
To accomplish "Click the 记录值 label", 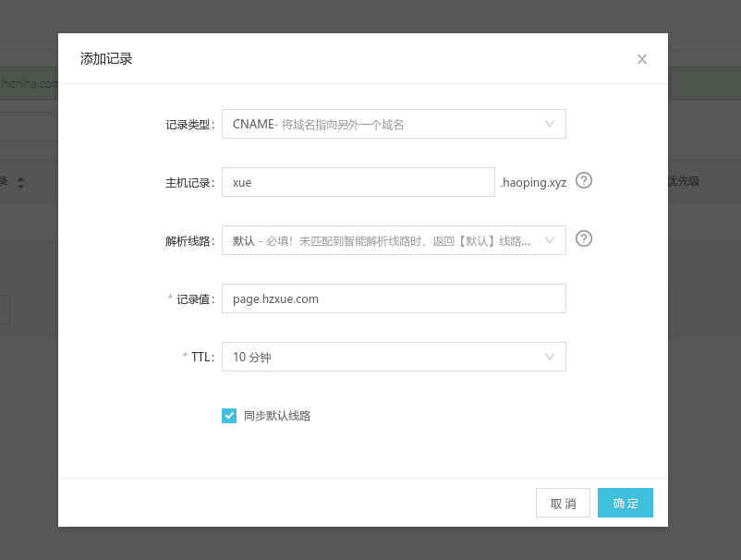I will (195, 299).
